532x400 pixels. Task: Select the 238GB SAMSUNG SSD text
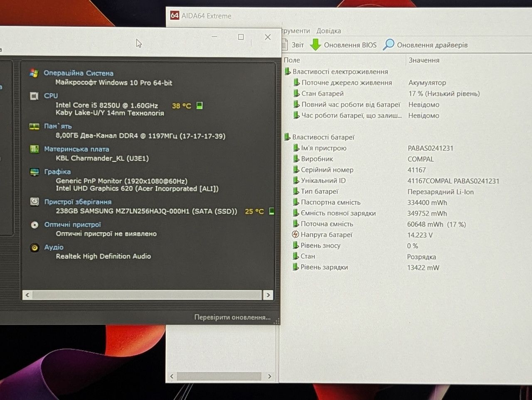tap(146, 211)
